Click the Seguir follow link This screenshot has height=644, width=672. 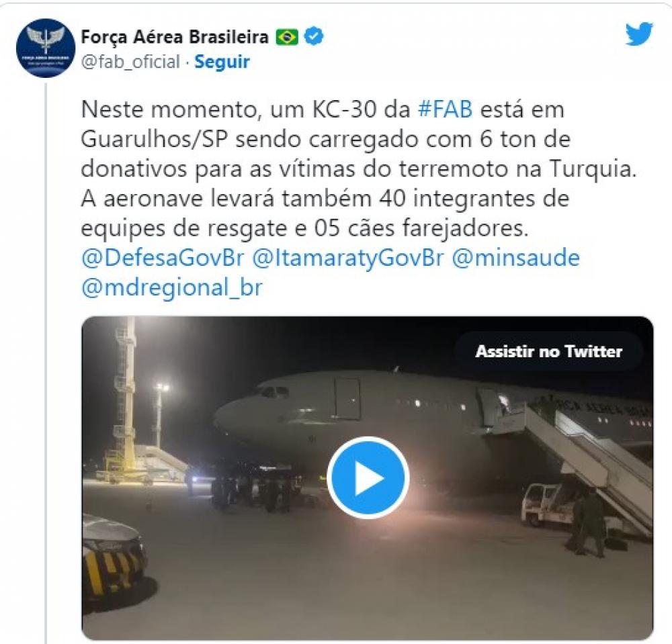point(222,62)
